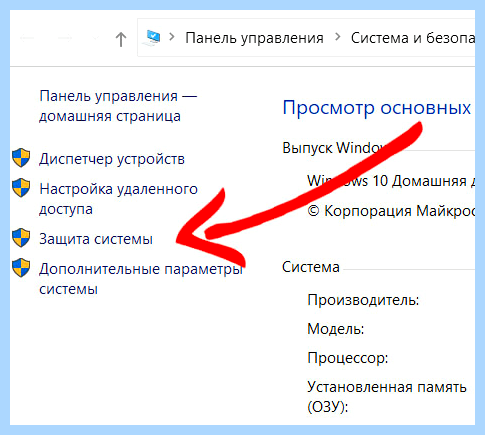Go to the Панель управления breadcrumb
485x435 pixels.
tap(254, 38)
